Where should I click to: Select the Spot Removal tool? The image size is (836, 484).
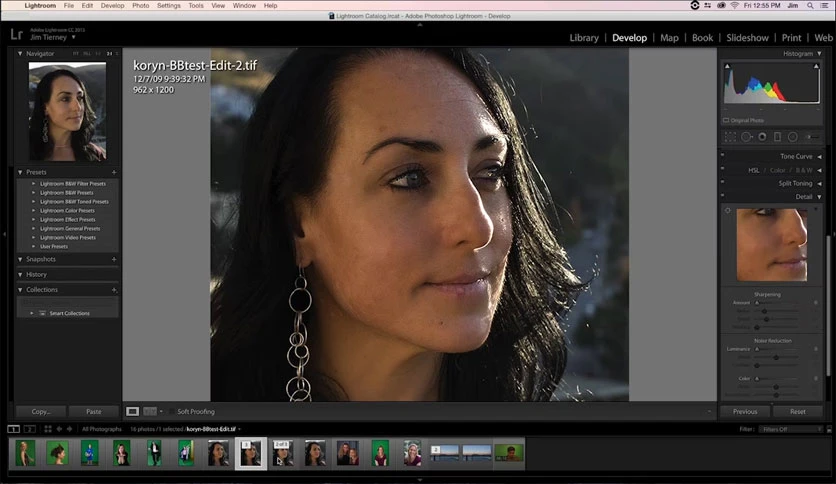click(746, 137)
